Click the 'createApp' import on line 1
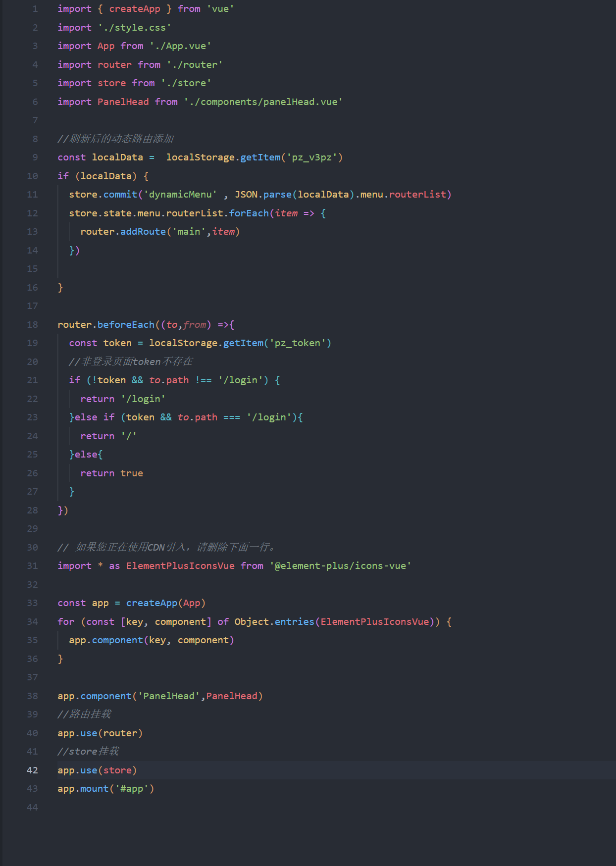Screen dimensions: 616x866 click(135, 9)
